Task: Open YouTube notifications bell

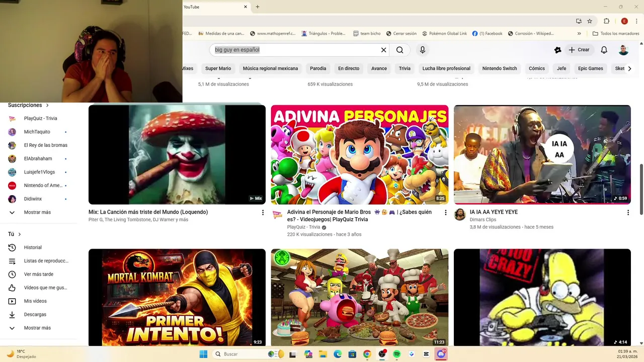Action: (604, 50)
